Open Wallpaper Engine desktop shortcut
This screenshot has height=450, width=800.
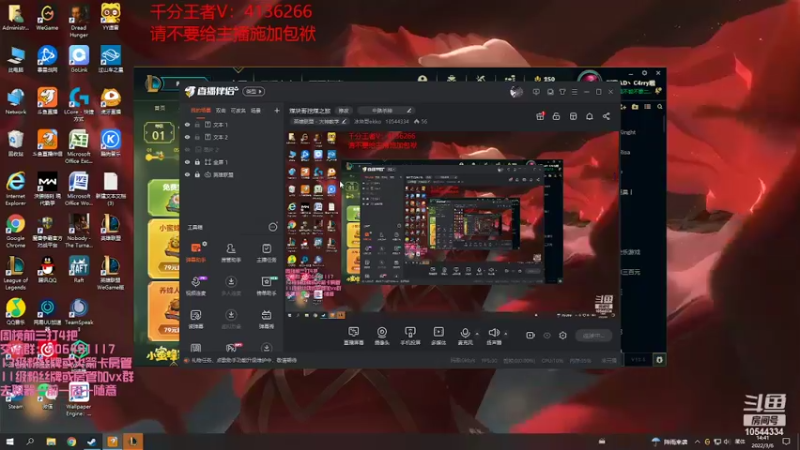click(x=79, y=401)
